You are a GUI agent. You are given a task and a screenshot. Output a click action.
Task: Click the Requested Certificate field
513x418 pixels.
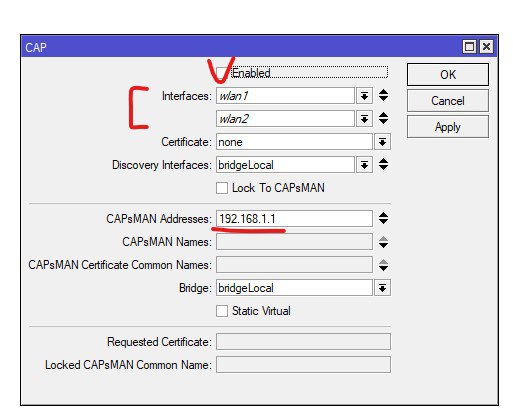coord(303,342)
